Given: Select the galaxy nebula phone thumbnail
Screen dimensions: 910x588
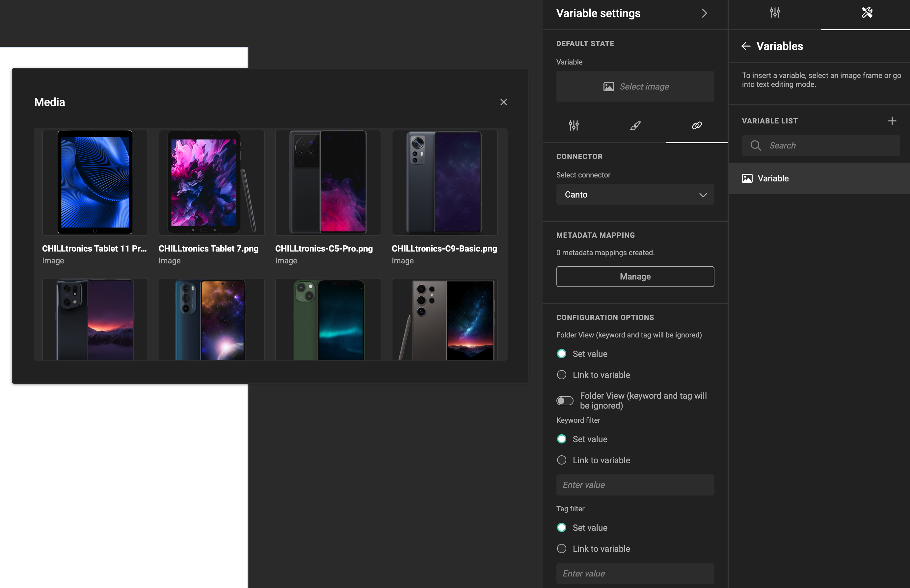Looking at the screenshot, I should [211, 320].
